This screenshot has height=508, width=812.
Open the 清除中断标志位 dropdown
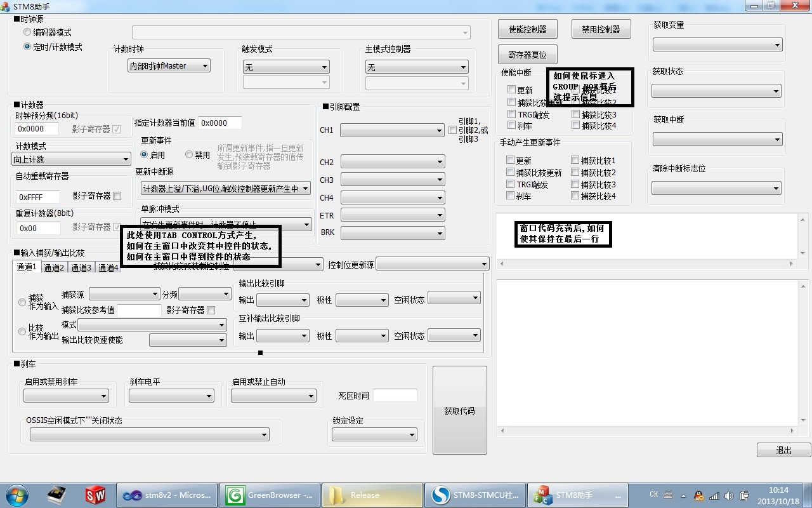(716, 188)
